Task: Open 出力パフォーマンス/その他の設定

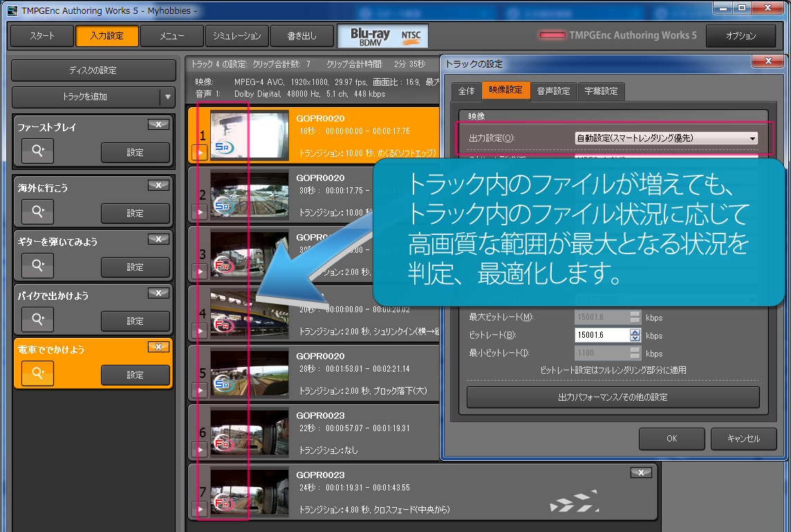Action: 613,397
